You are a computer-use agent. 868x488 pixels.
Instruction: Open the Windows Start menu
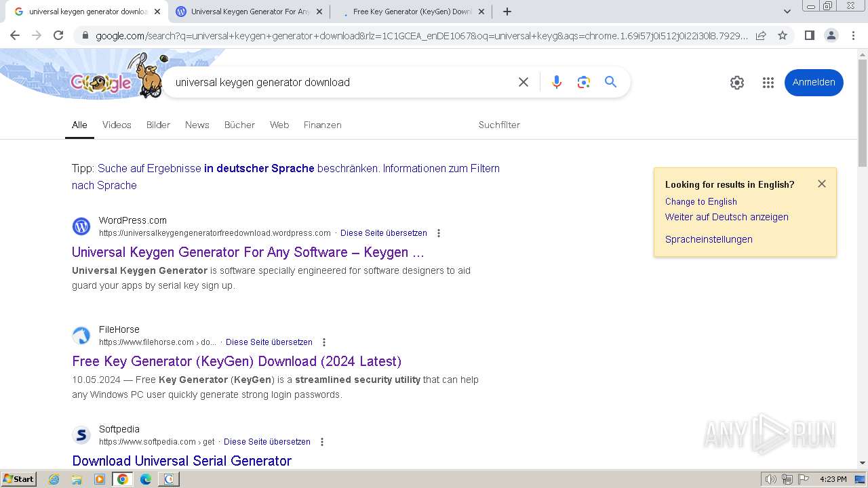[x=18, y=479]
